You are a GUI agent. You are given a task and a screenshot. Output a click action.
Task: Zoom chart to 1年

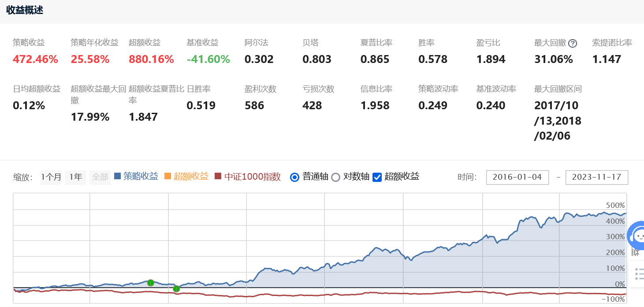(75, 177)
